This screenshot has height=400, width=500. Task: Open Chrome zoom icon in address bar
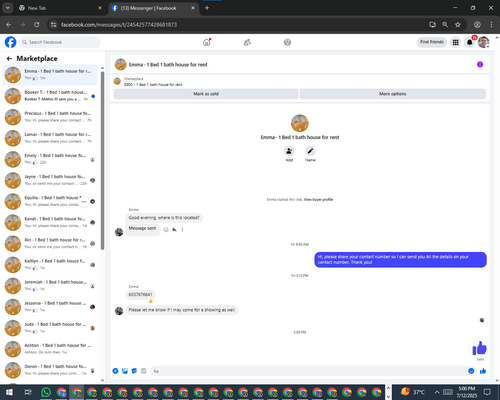tap(445, 25)
